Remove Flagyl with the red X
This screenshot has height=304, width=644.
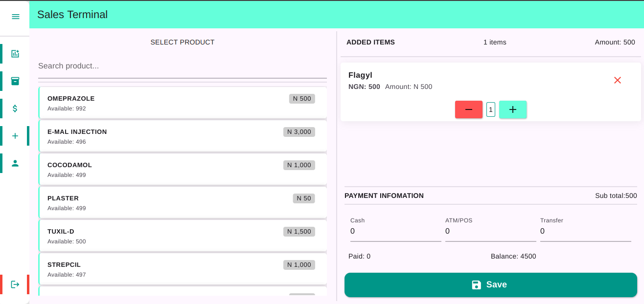[x=618, y=80]
